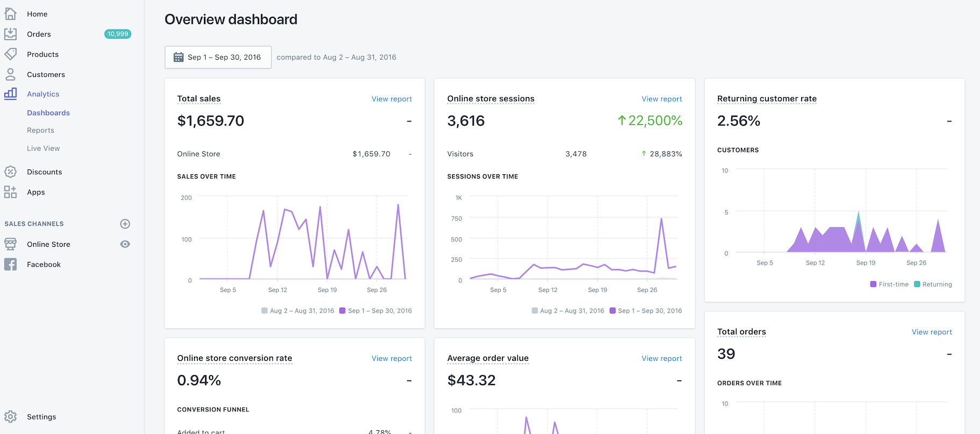Open Settings via the gear icon
This screenshot has width=980, height=434.
10,417
